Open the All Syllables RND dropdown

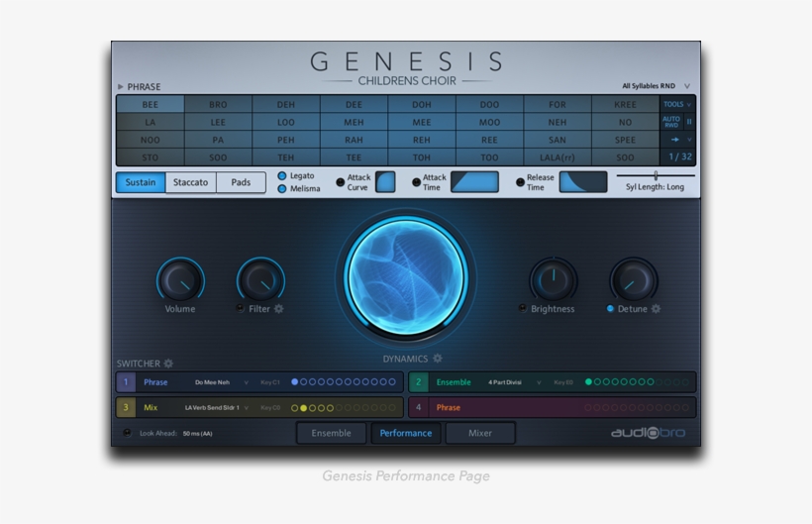656,86
